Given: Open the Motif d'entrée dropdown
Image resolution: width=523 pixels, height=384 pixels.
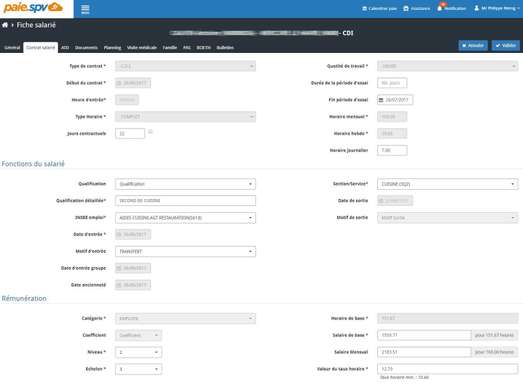Looking at the screenshot, I should (185, 251).
